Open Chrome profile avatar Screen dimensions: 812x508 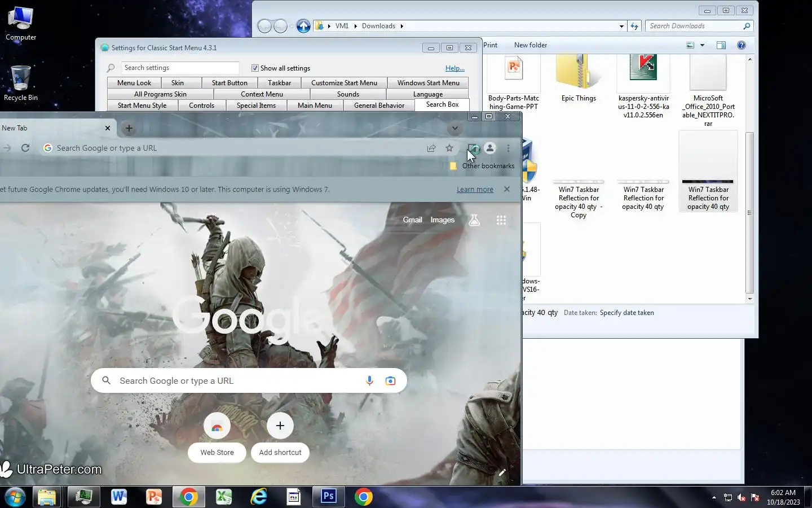[490, 148]
